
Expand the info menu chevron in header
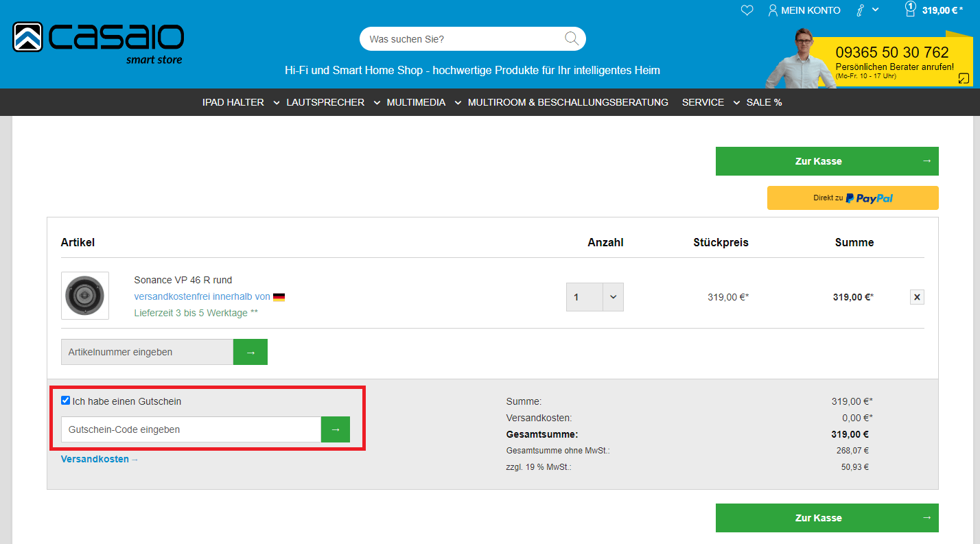tap(876, 10)
